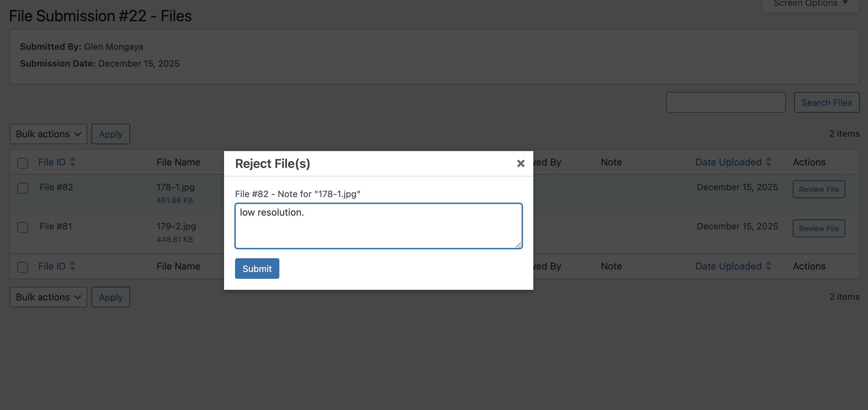
Task: Click the Date Uploaded sort arrows in footer
Action: point(769,266)
